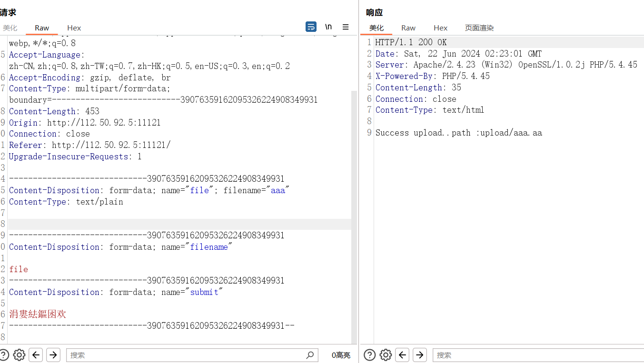644x363 pixels.
Task: Click the Referer header line
Action: [x=89, y=145]
